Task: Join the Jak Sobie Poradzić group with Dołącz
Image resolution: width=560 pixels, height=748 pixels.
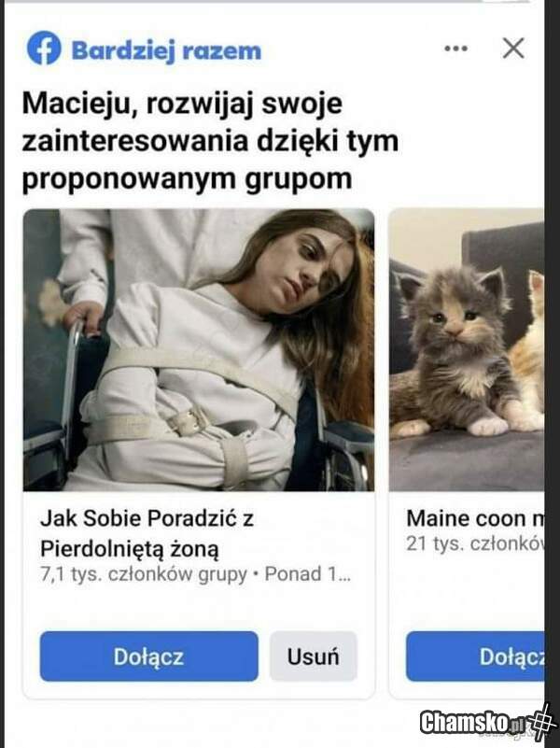Action: pyautogui.click(x=148, y=656)
